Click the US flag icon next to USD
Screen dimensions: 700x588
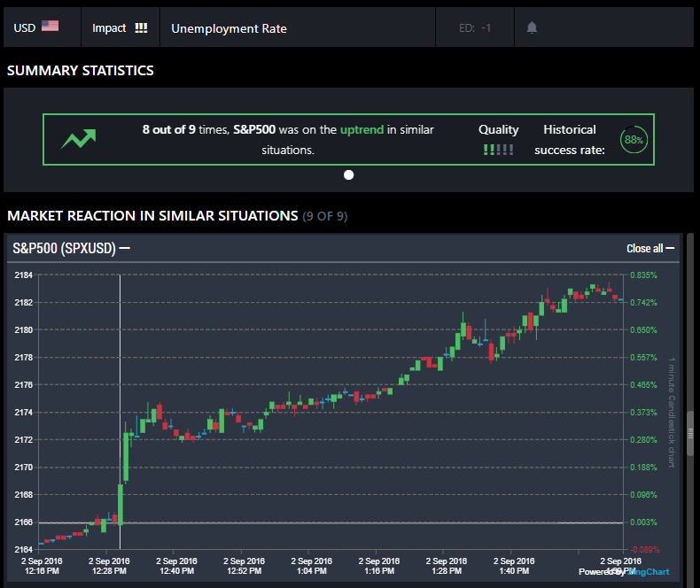(50, 27)
